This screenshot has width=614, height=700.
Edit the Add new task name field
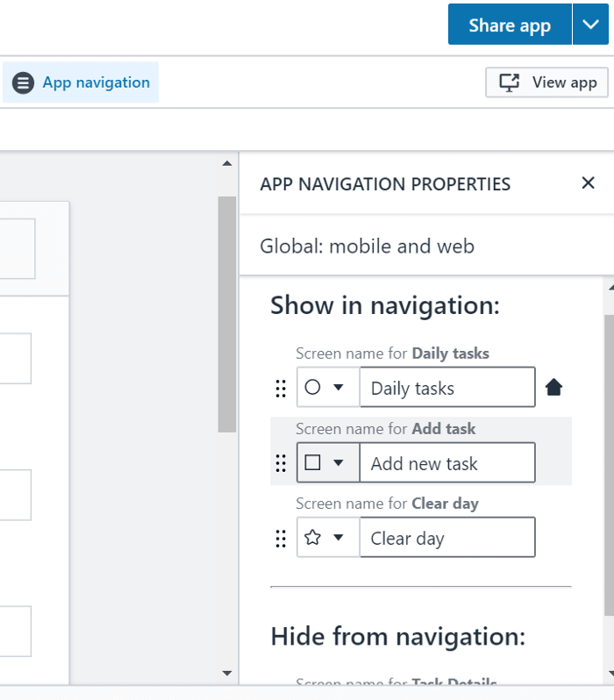(x=447, y=462)
